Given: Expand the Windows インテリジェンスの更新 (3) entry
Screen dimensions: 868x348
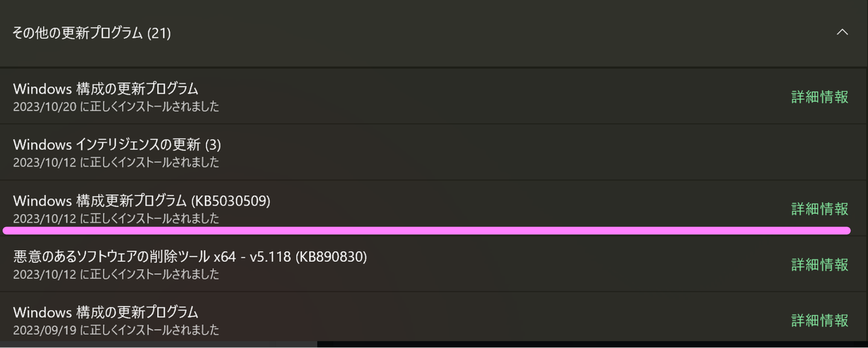Looking at the screenshot, I should pos(117,144).
